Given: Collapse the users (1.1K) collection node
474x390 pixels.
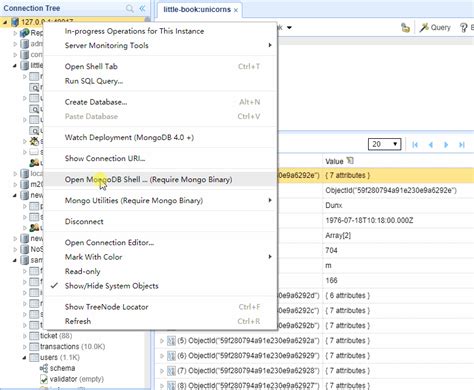Looking at the screenshot, I should [x=25, y=358].
